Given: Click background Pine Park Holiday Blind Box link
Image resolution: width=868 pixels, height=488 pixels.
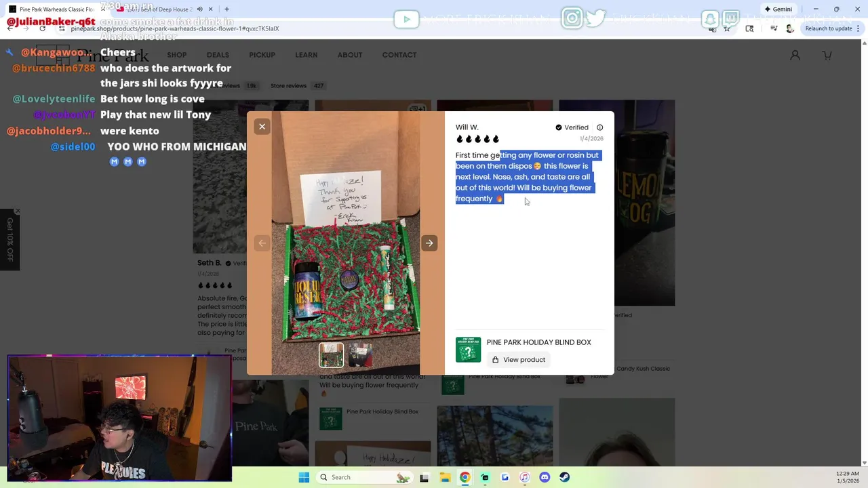Looking at the screenshot, I should tap(382, 411).
